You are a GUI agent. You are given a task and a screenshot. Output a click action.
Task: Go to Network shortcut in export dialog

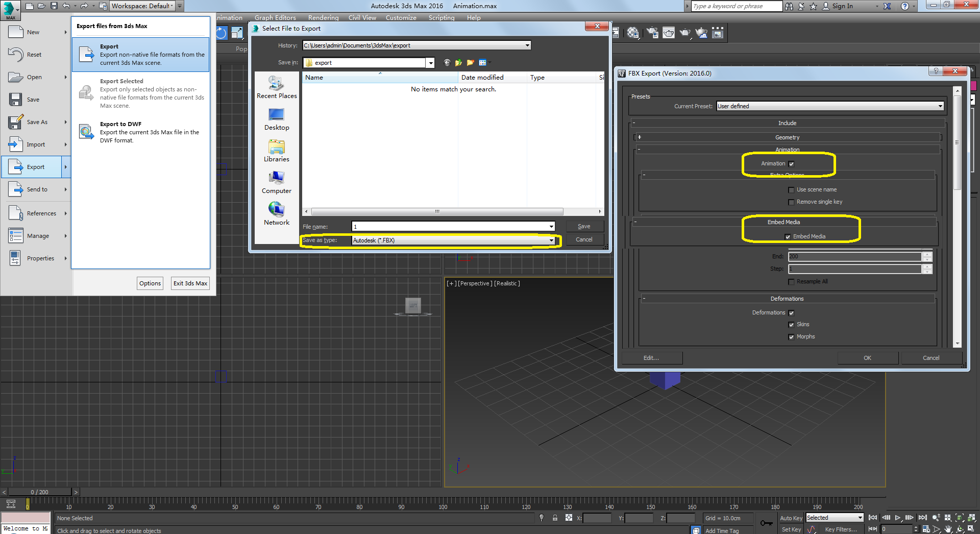(x=277, y=214)
